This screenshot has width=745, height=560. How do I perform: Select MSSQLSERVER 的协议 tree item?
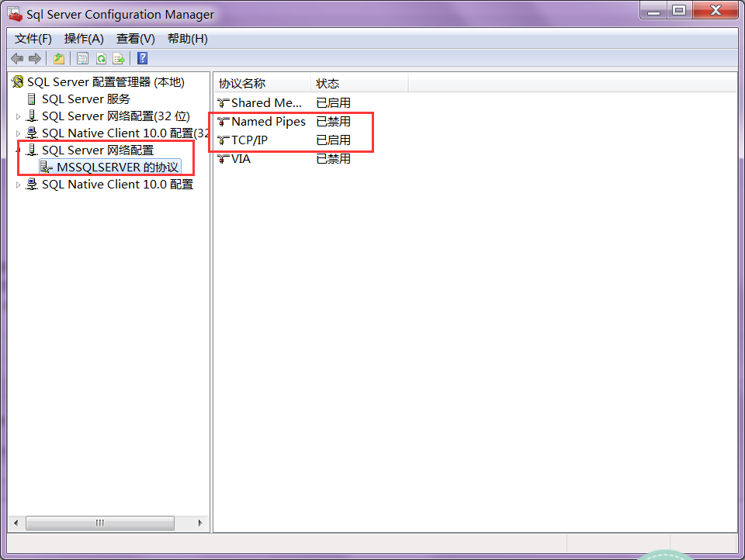(117, 168)
